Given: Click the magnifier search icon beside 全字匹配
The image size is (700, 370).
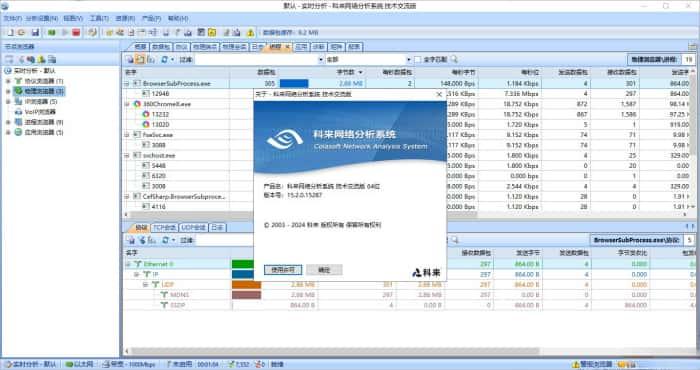Looking at the screenshot, I should 454,59.
